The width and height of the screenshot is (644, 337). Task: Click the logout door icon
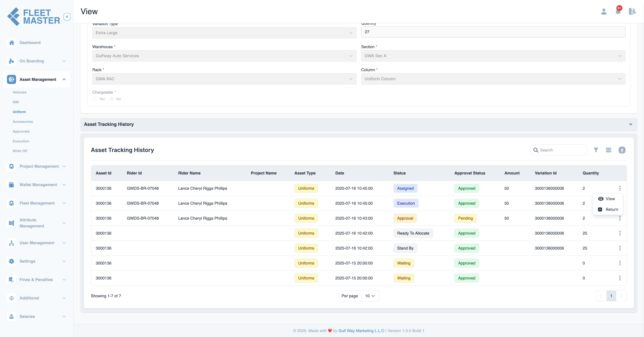coord(632,12)
